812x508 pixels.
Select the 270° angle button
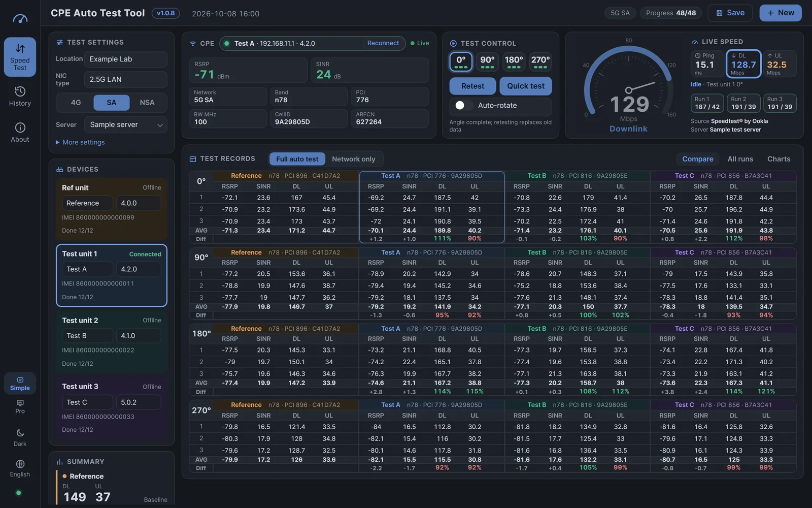pos(540,62)
